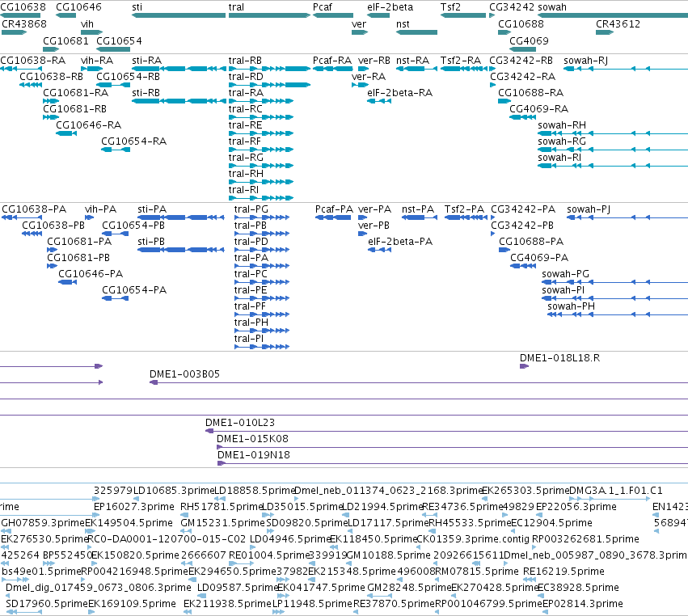The image size is (688, 616).
Task: Select EK211938.5prime EST label
Action: (x=227, y=604)
